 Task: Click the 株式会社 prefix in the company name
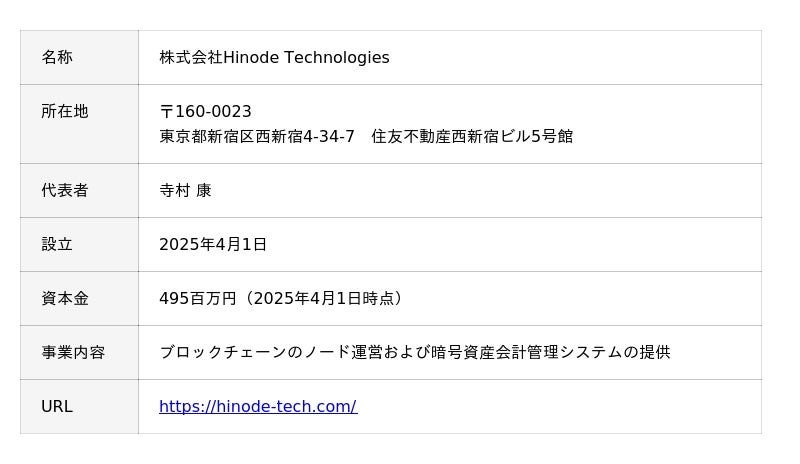point(191,57)
